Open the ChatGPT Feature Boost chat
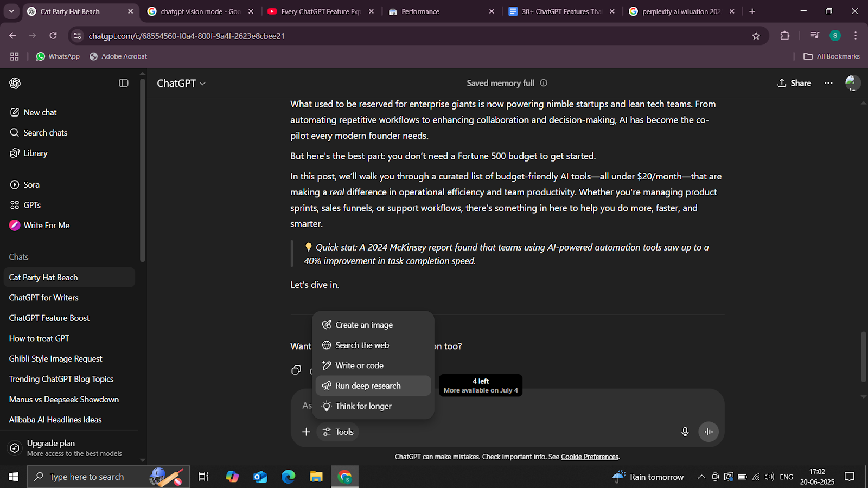The height and width of the screenshot is (488, 868). tap(69, 318)
